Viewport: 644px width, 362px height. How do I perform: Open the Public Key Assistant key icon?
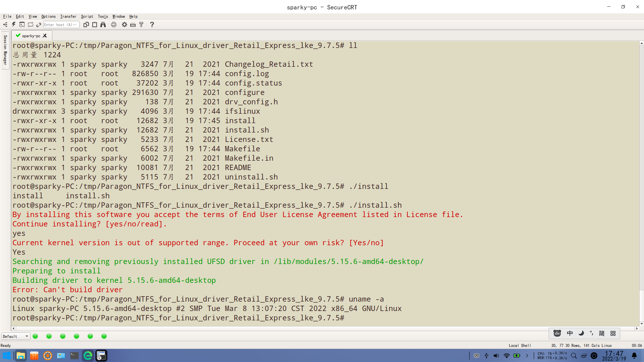tap(141, 24)
